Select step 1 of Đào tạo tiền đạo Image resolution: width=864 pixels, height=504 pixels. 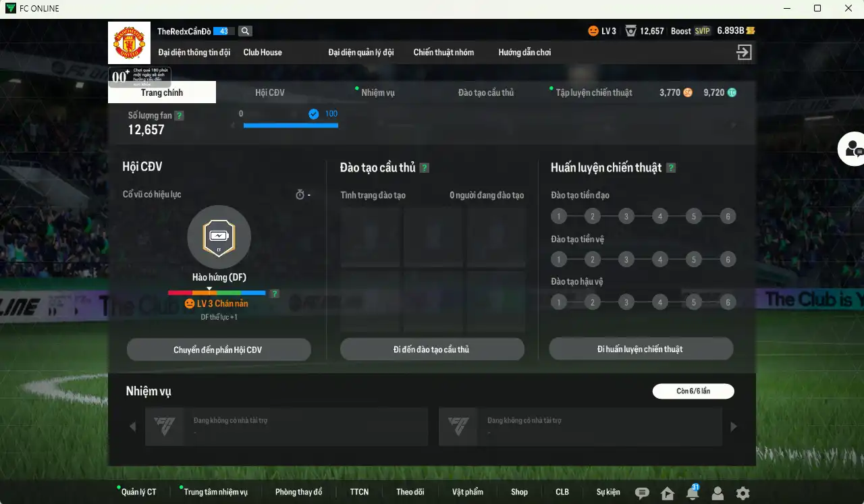[559, 217]
